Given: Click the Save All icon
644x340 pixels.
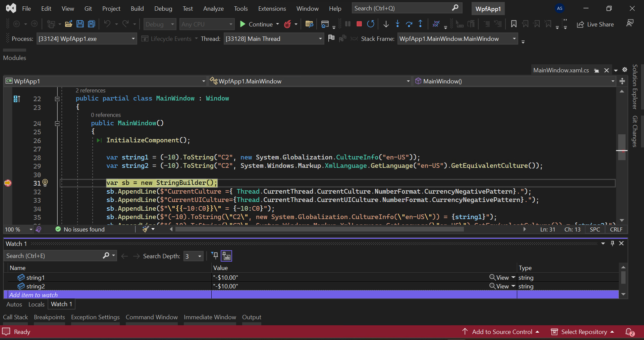Looking at the screenshot, I should coord(92,24).
